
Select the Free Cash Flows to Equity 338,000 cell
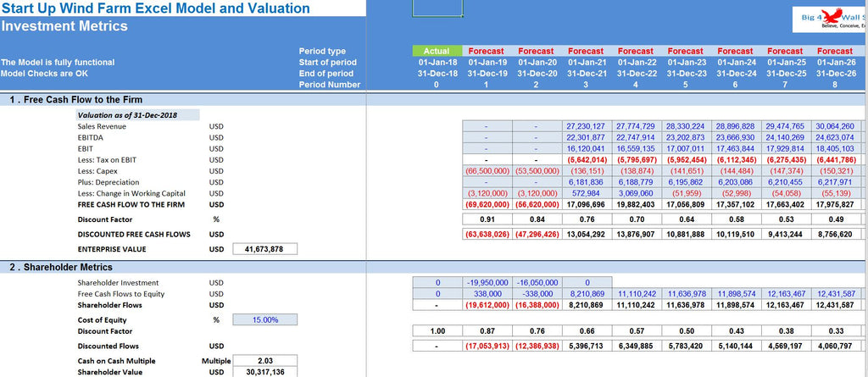coord(487,294)
